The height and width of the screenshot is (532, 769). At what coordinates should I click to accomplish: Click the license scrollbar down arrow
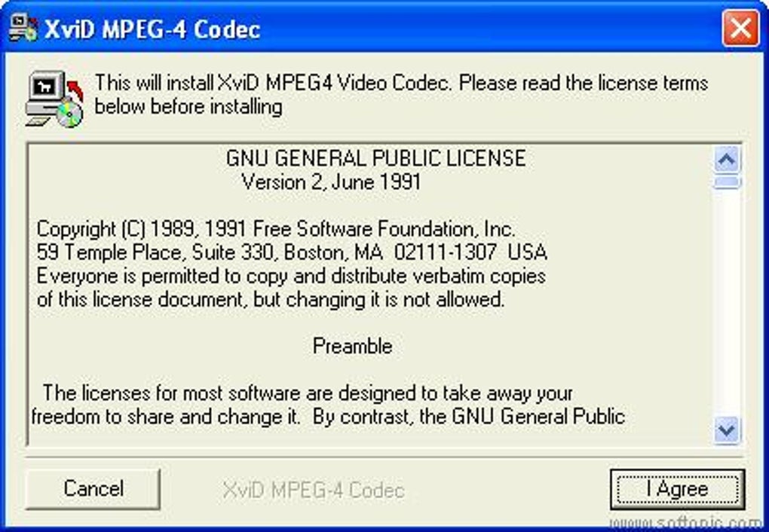point(726,430)
